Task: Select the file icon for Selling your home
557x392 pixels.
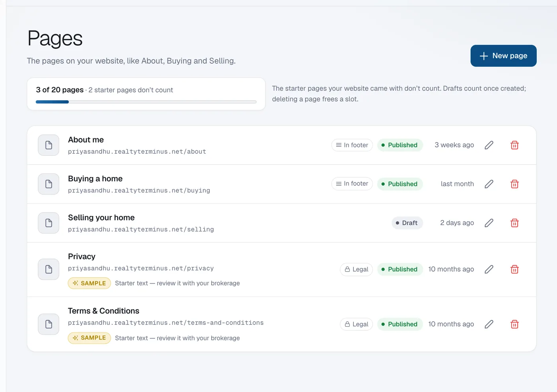Action: [49, 223]
